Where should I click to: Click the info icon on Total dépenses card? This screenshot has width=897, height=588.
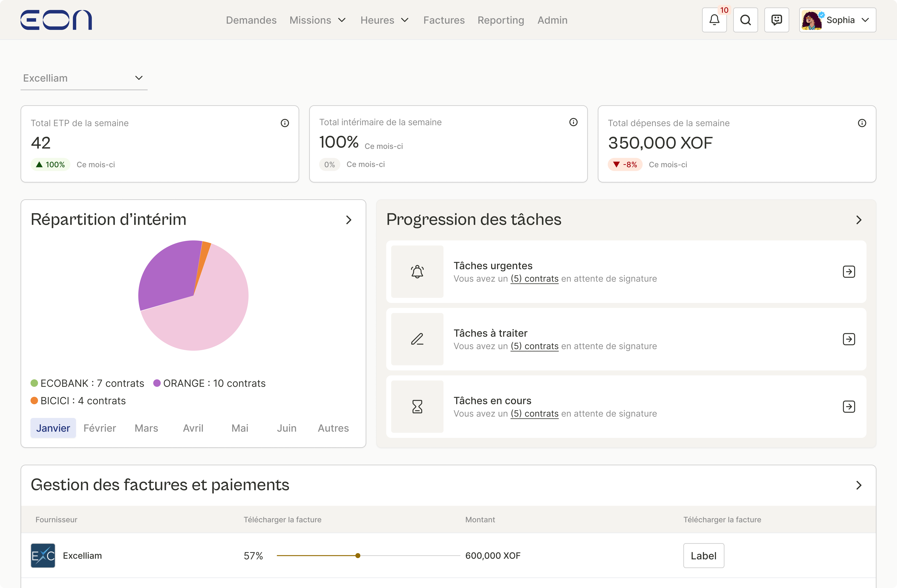tap(863, 123)
